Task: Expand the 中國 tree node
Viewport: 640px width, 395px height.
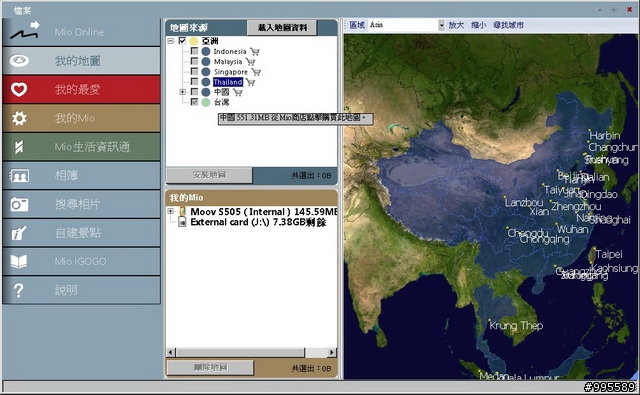Action: coord(183,92)
